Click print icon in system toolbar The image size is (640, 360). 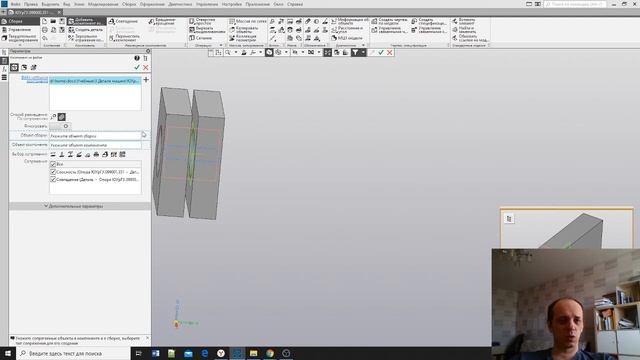(x=44, y=30)
